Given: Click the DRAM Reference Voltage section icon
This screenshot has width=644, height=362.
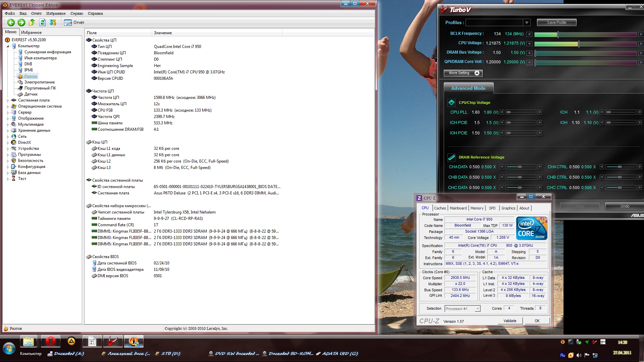Looking at the screenshot, I should point(451,157).
